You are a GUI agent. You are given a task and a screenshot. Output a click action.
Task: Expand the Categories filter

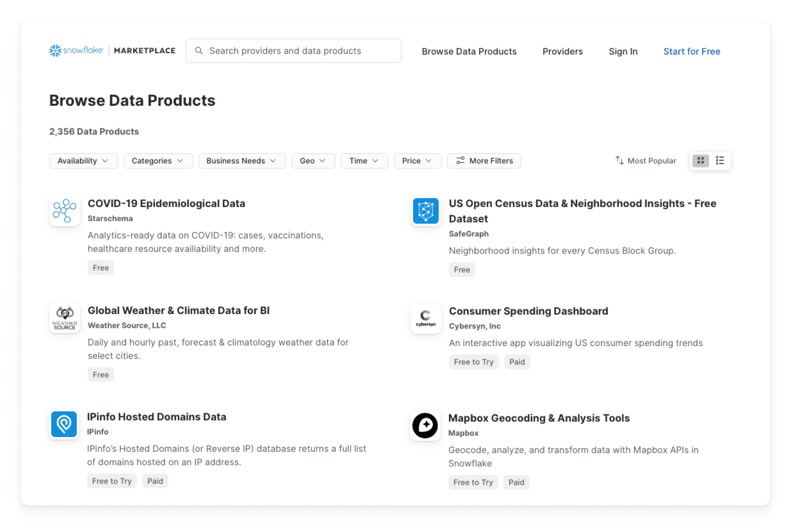[158, 161]
